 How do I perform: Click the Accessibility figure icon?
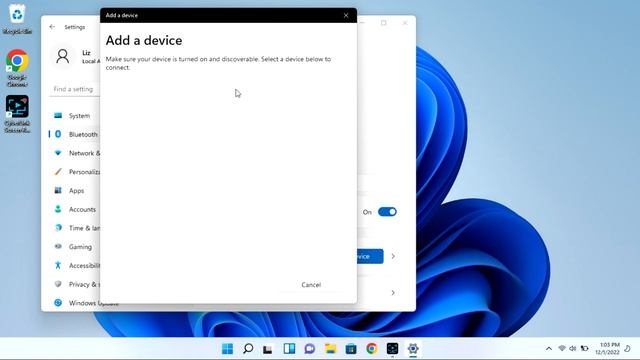58,265
